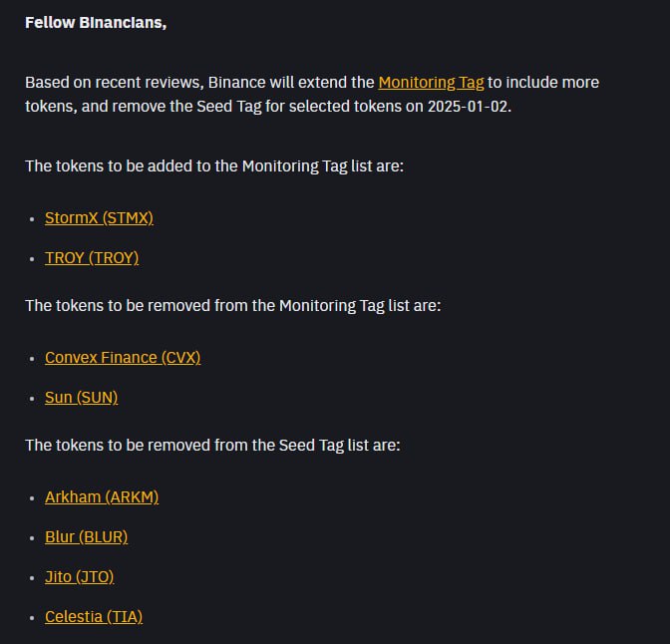Click the 2025-01-02 date text
This screenshot has width=670, height=644.
tap(470, 107)
